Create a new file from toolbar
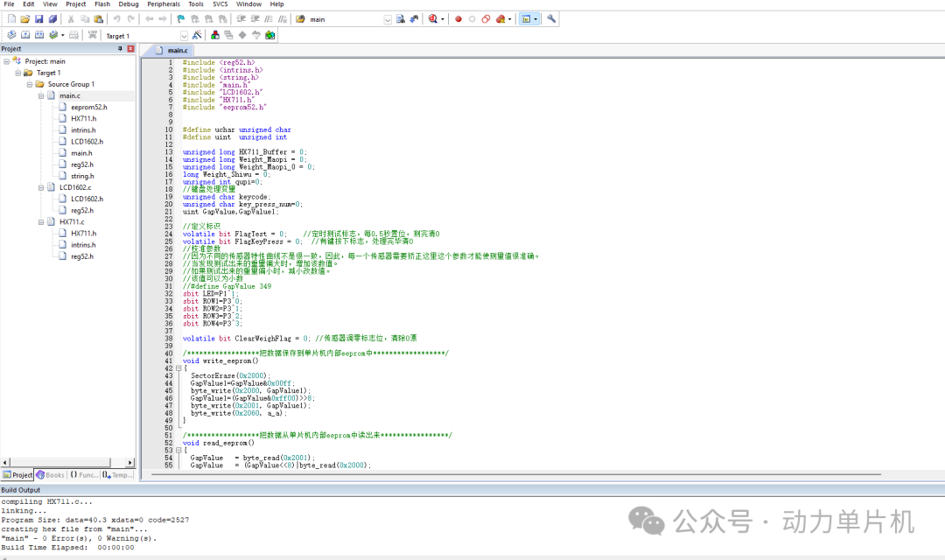945x560 pixels. coord(11,19)
